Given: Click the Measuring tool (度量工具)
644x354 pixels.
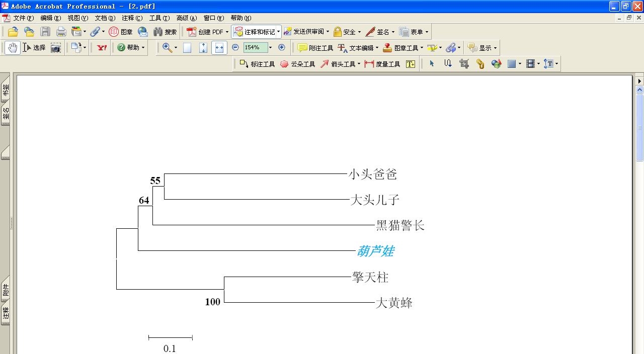Looking at the screenshot, I should click(382, 64).
